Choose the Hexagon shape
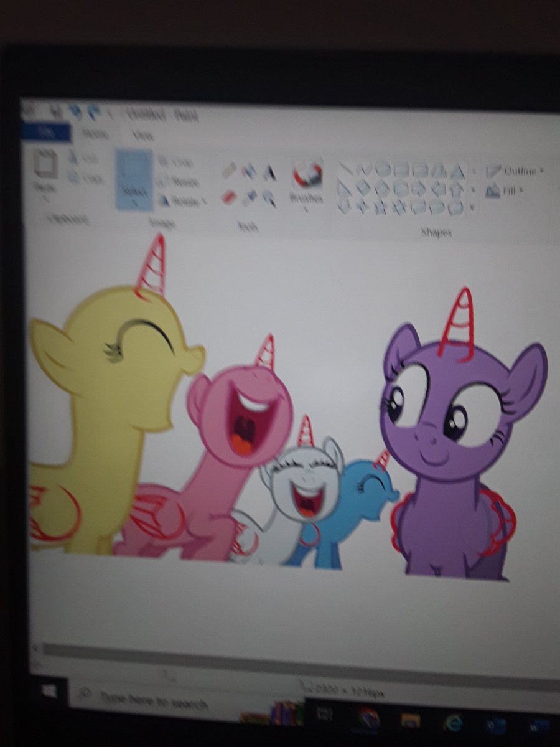Image resolution: width=560 pixels, height=747 pixels. click(x=401, y=188)
